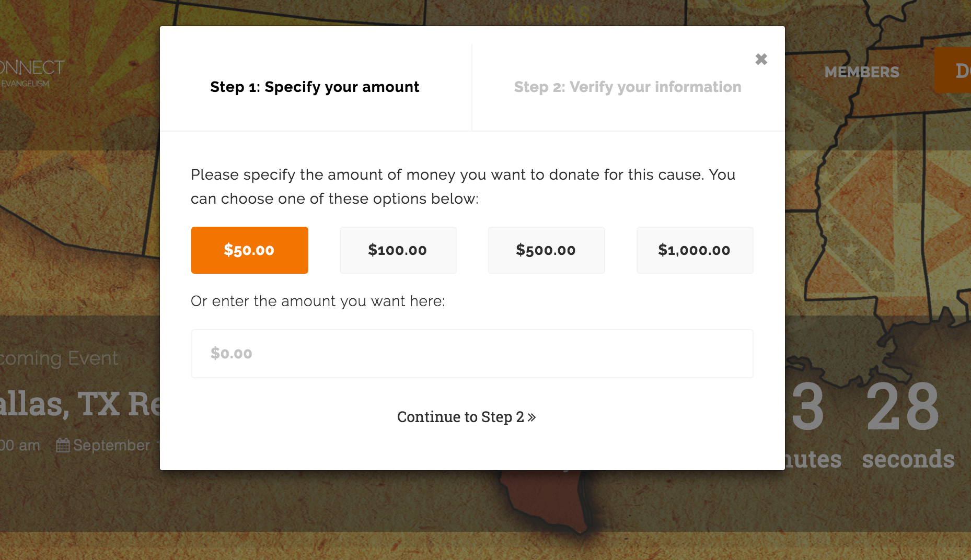The width and height of the screenshot is (971, 560).
Task: Click the countdown seconds number 28
Action: tap(903, 407)
